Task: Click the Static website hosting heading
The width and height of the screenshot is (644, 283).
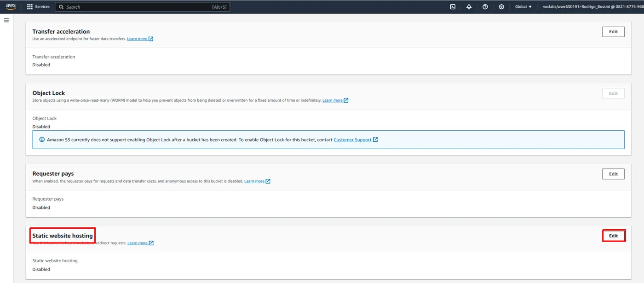Action: click(x=63, y=236)
